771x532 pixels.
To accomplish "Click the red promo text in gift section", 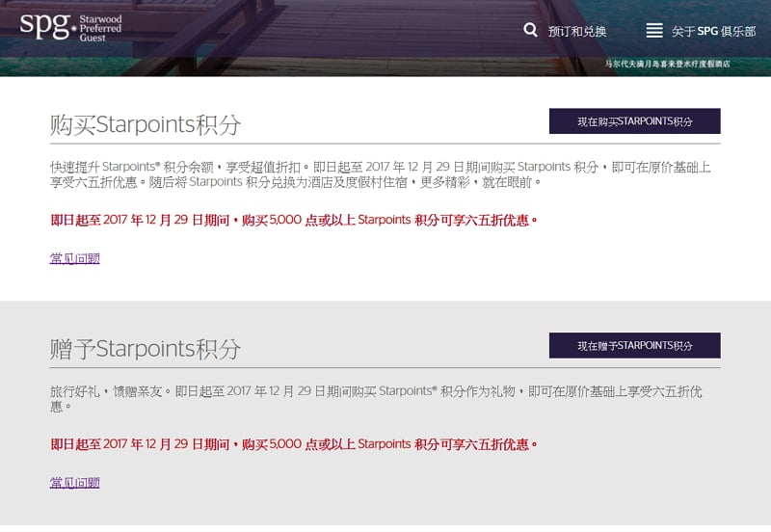I will tap(294, 444).
